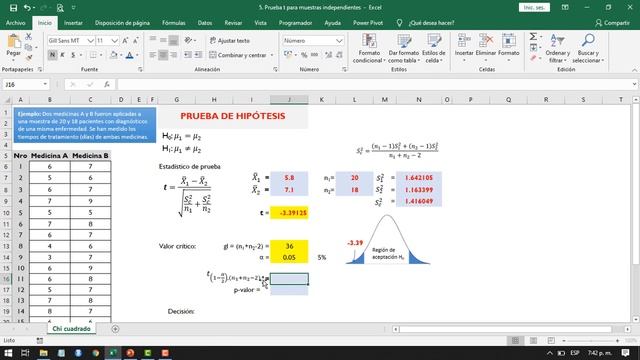Toggle underline (S) formatting
The image size is (640, 360).
73,55
